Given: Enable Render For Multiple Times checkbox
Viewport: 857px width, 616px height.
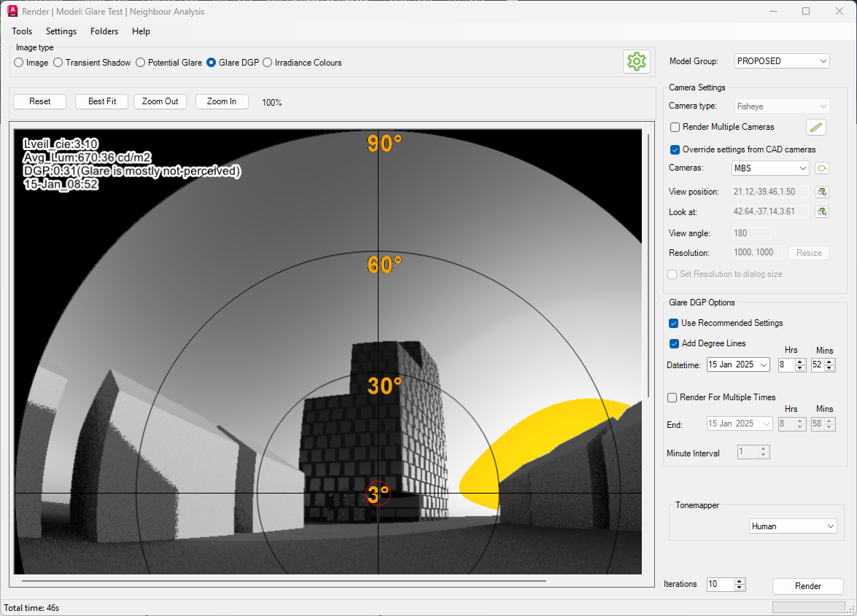Looking at the screenshot, I should point(672,397).
